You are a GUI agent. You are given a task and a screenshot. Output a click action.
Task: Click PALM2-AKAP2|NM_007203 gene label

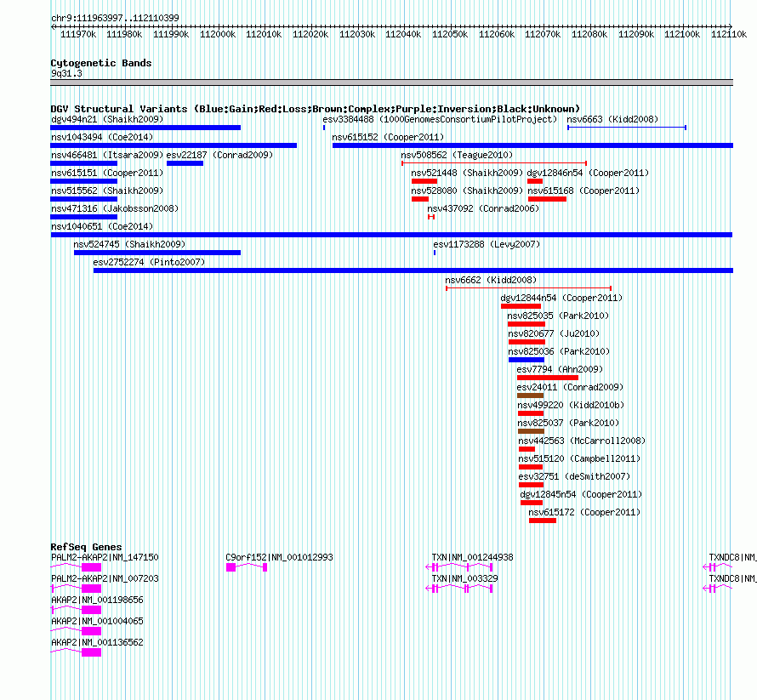click(105, 578)
